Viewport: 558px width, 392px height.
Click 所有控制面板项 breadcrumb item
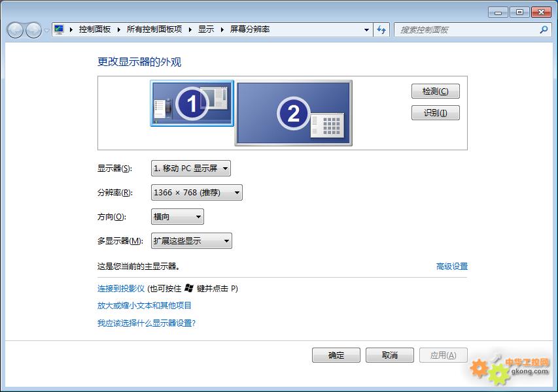click(154, 29)
